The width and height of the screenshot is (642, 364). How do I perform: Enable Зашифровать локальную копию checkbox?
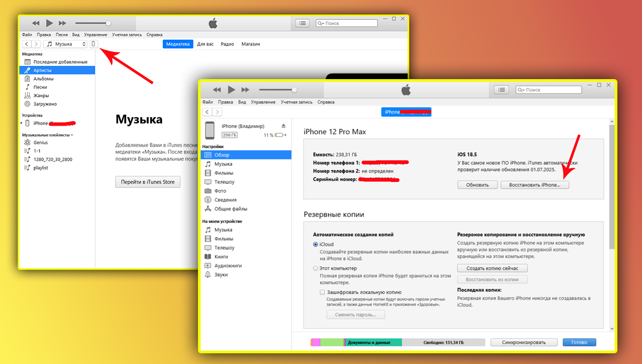322,292
